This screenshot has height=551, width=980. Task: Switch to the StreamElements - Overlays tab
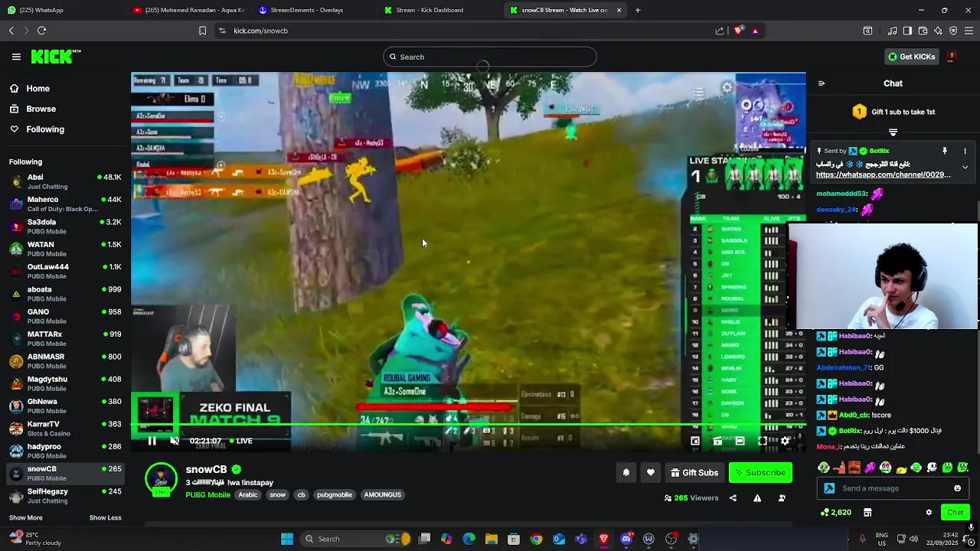point(312,10)
